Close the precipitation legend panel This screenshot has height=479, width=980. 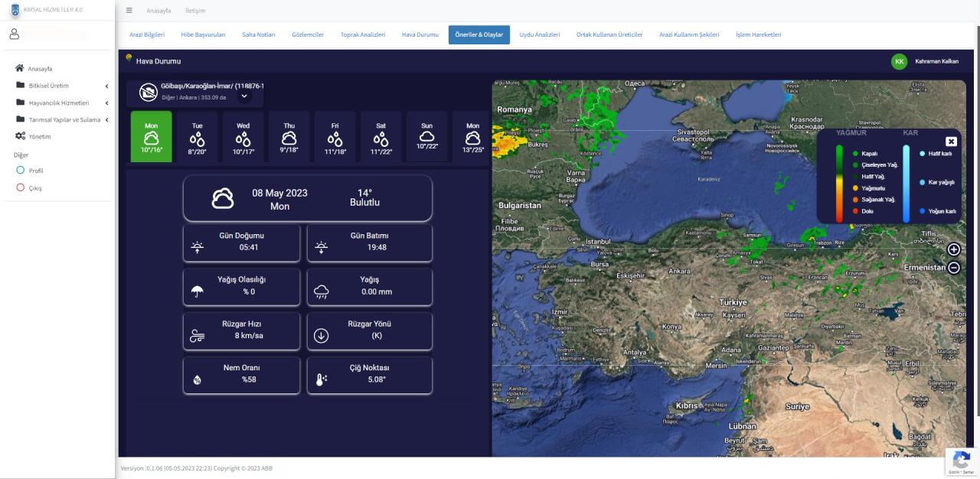point(951,142)
